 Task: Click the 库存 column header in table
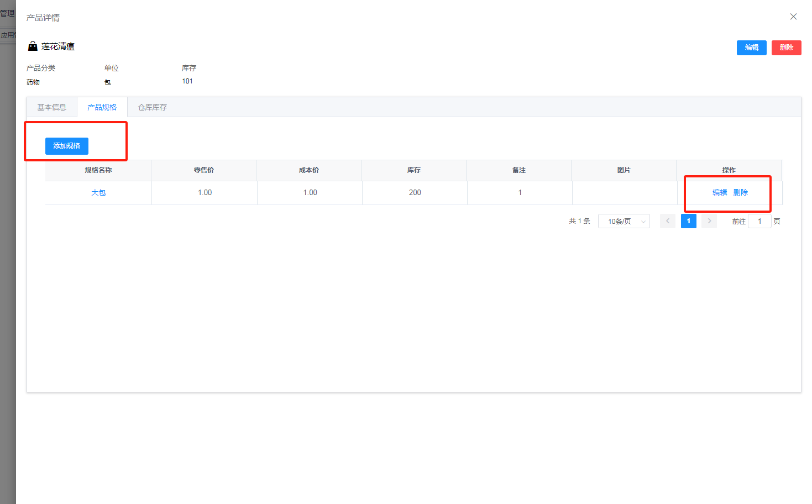click(x=414, y=170)
